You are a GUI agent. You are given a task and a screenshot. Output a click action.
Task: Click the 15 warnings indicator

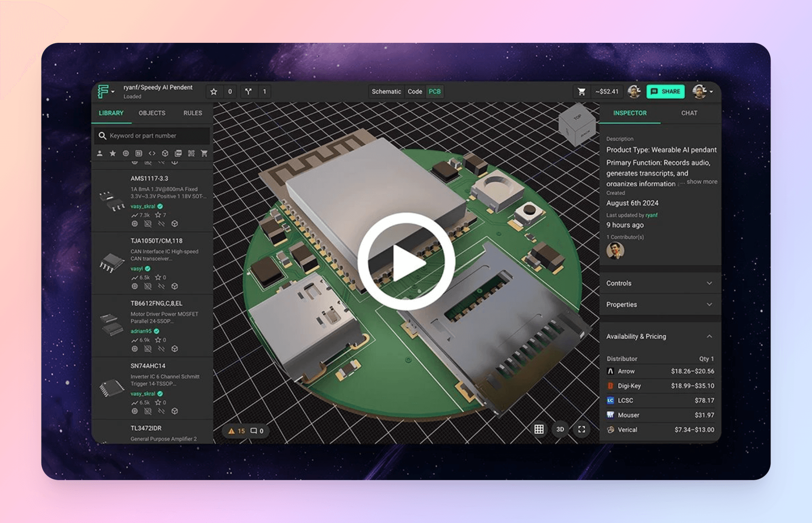point(236,431)
